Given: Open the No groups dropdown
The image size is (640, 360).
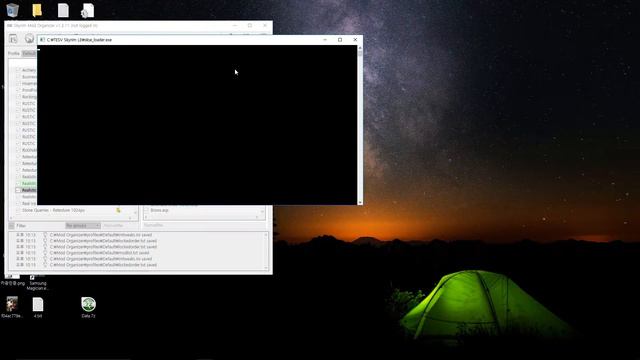Looking at the screenshot, I should 83,226.
